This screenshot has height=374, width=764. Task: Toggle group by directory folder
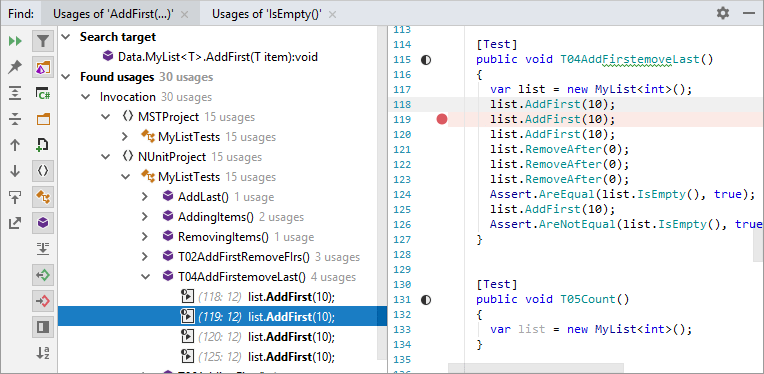coord(43,119)
